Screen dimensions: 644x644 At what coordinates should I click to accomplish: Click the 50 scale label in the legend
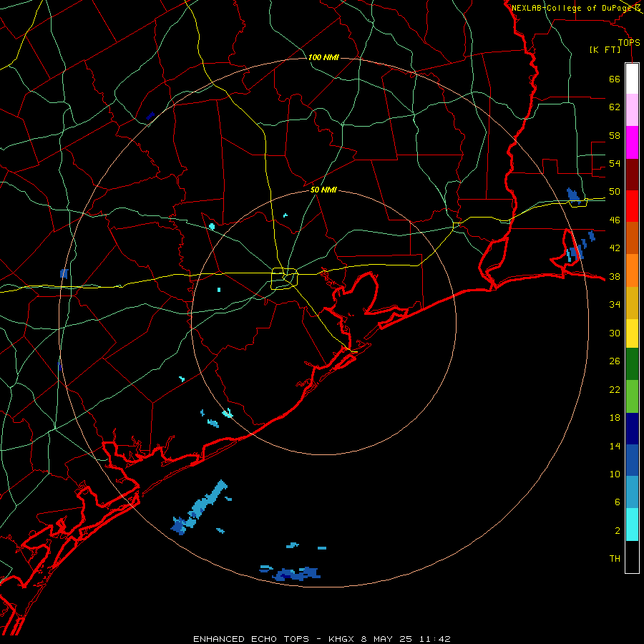(x=615, y=192)
